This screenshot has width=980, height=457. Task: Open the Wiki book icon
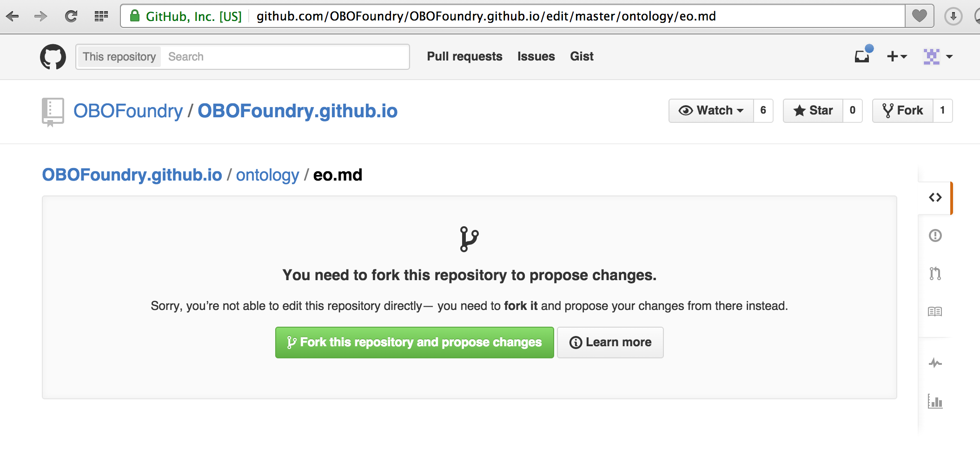pos(935,312)
